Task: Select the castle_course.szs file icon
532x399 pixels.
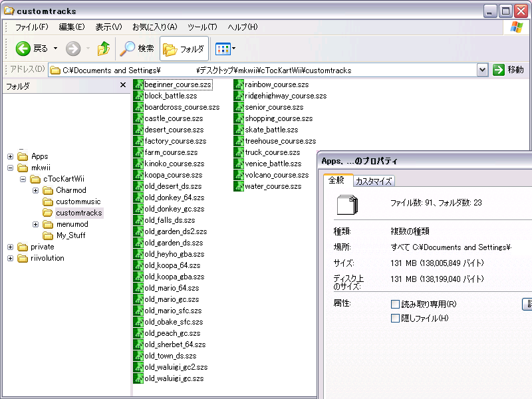Action: pos(138,118)
